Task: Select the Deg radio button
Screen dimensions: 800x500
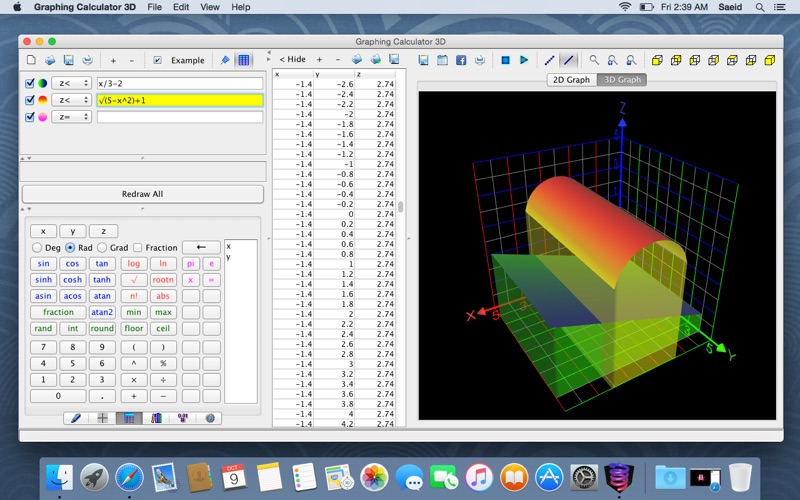Action: pyautogui.click(x=37, y=247)
